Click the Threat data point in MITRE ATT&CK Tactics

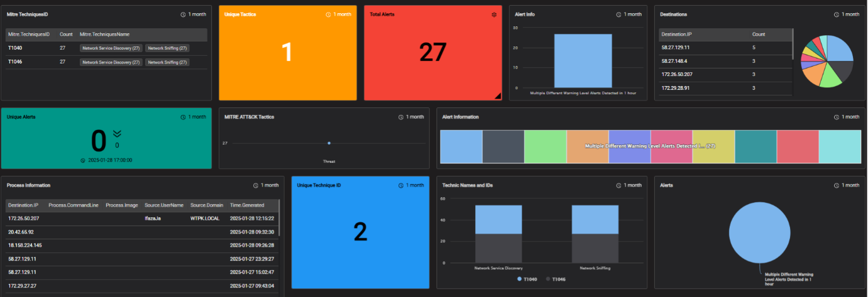(329, 143)
